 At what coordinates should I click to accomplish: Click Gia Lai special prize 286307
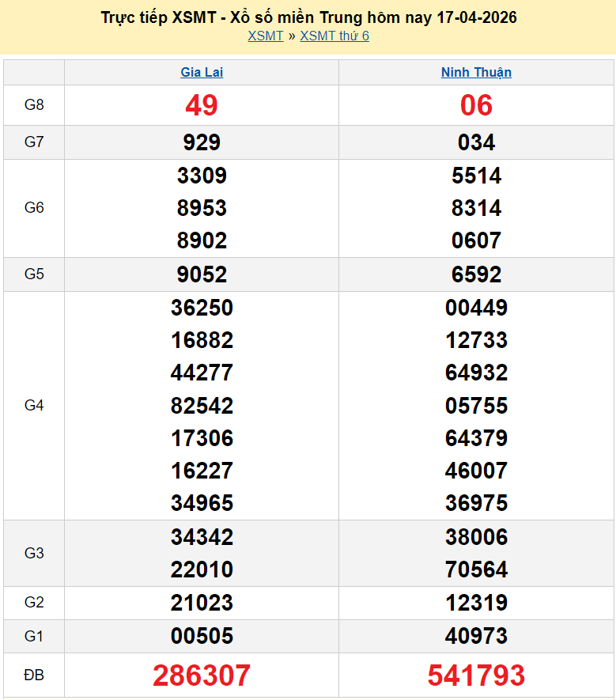[202, 675]
